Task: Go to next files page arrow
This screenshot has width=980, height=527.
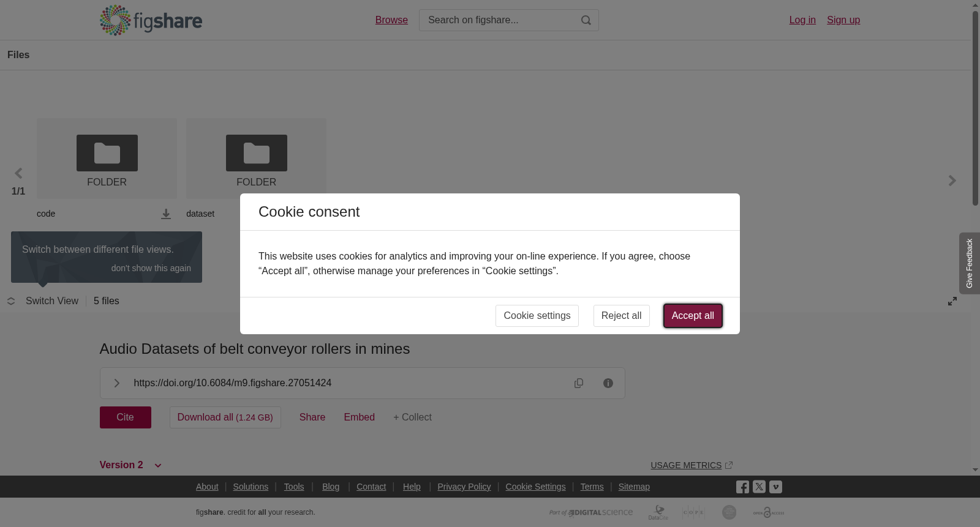Action: click(x=952, y=181)
